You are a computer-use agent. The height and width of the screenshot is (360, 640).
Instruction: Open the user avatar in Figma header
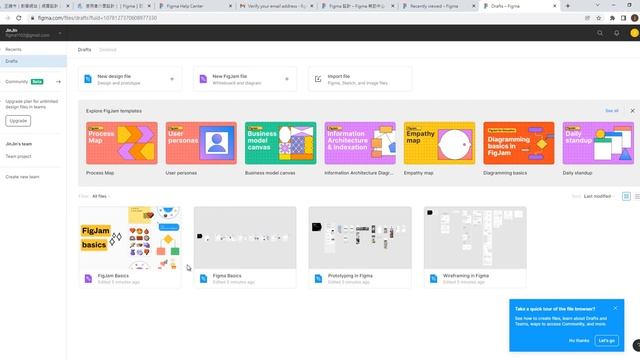pos(635,33)
